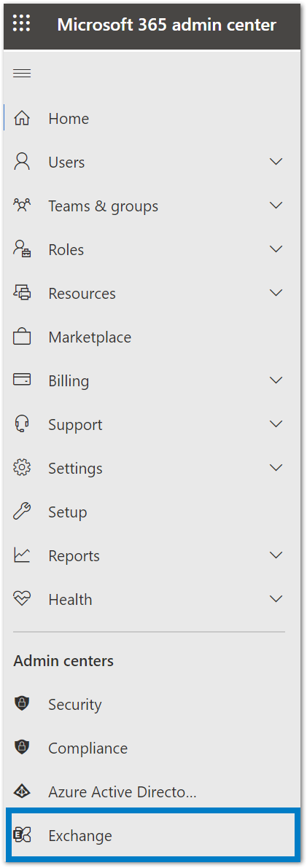Select the Resources label
This screenshot has height=868, width=307.
click(82, 294)
